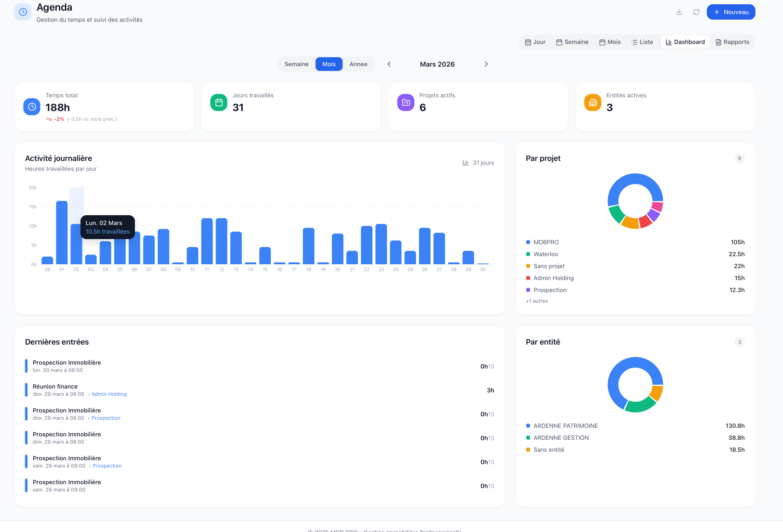Open the lun. 30 mars Prospection Immobilière entry
Image resolution: width=783 pixels, height=532 pixels.
(260, 366)
